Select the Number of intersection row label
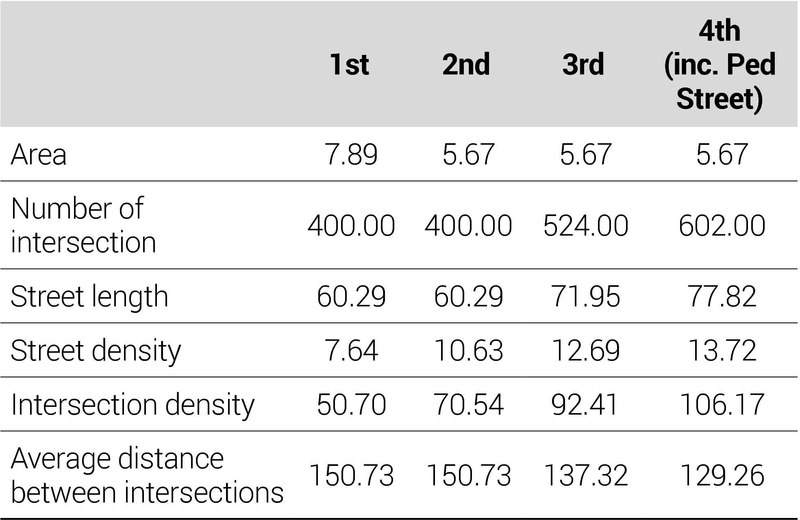 [82, 225]
